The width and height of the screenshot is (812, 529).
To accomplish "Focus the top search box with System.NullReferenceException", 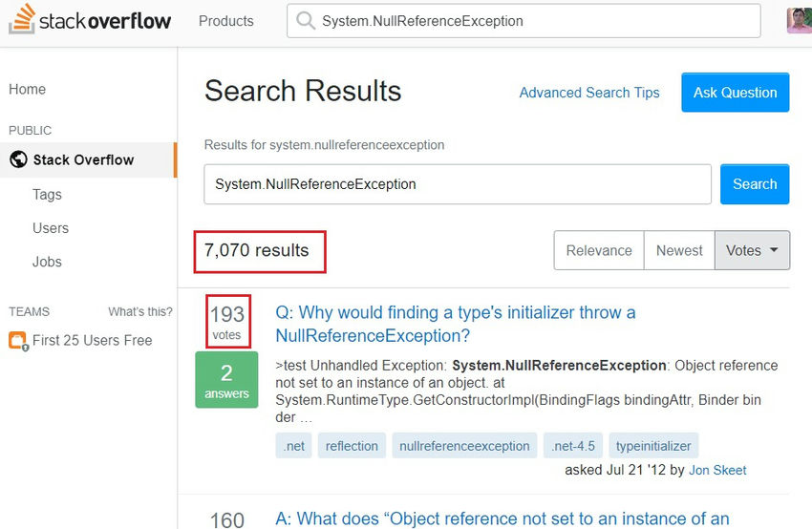I will click(524, 21).
